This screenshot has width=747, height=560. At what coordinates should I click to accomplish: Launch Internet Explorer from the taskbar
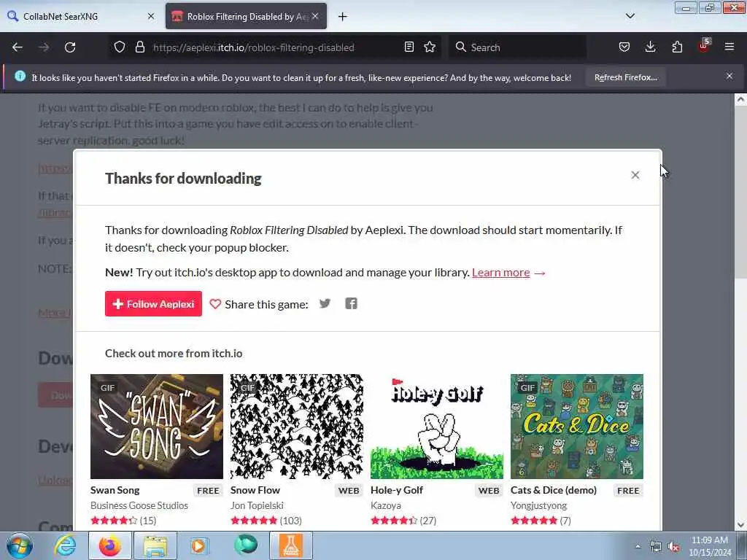click(65, 545)
